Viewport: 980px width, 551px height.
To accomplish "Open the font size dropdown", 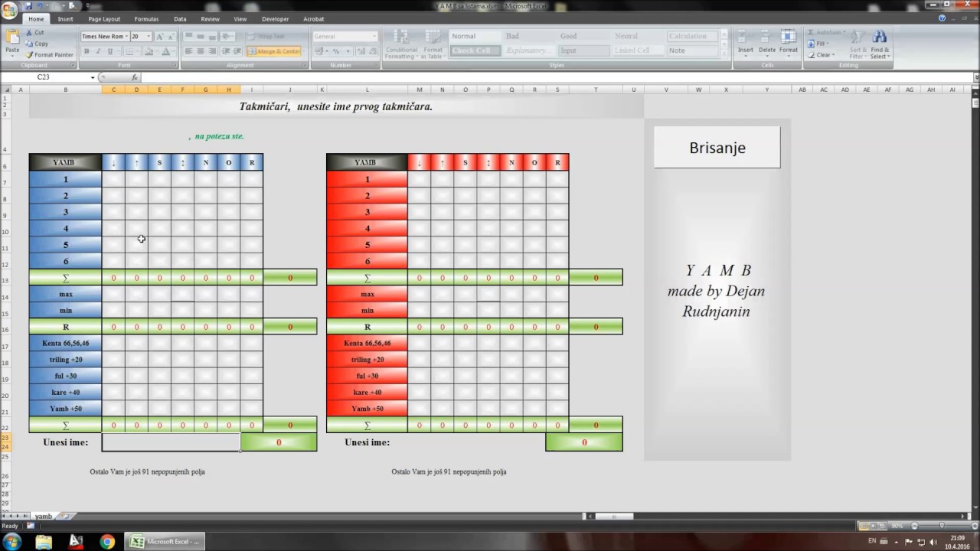I will tap(149, 37).
